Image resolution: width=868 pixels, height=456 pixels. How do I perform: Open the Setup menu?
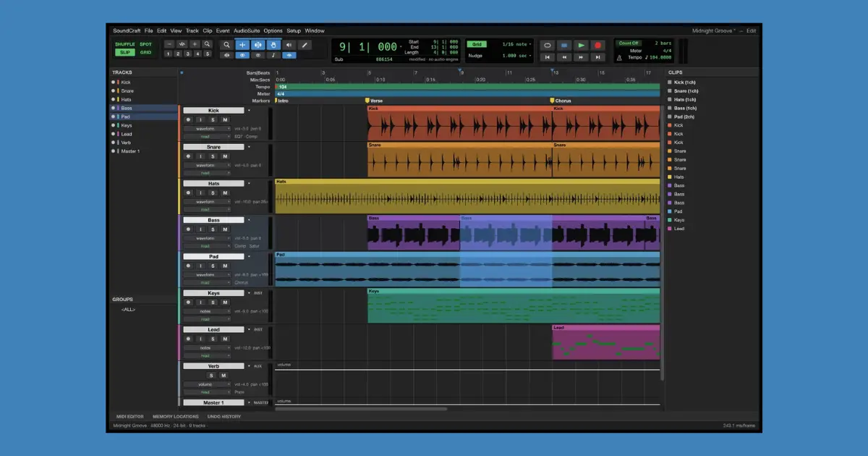tap(294, 31)
